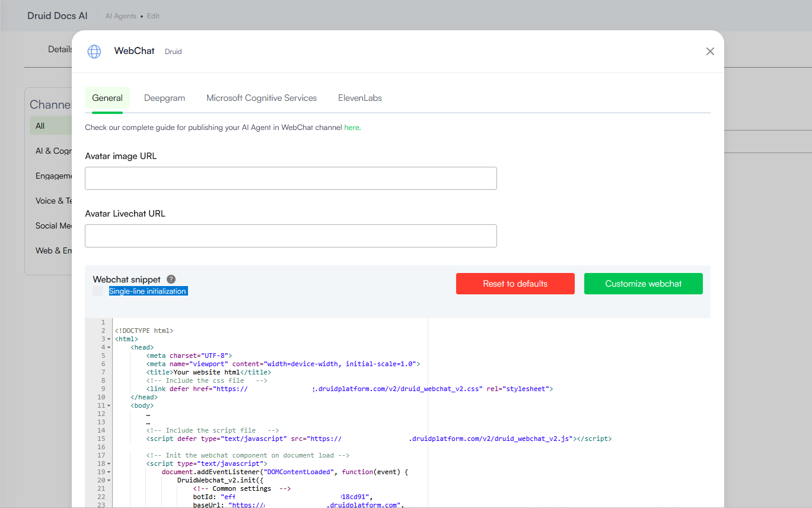Screen dimensions: 812x508
Task: Close the WebChat dialog with the X
Action: tap(710, 52)
